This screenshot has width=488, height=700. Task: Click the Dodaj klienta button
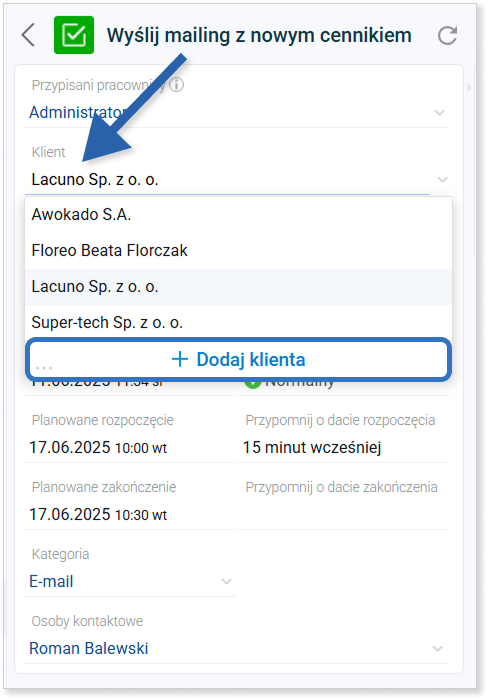[238, 359]
